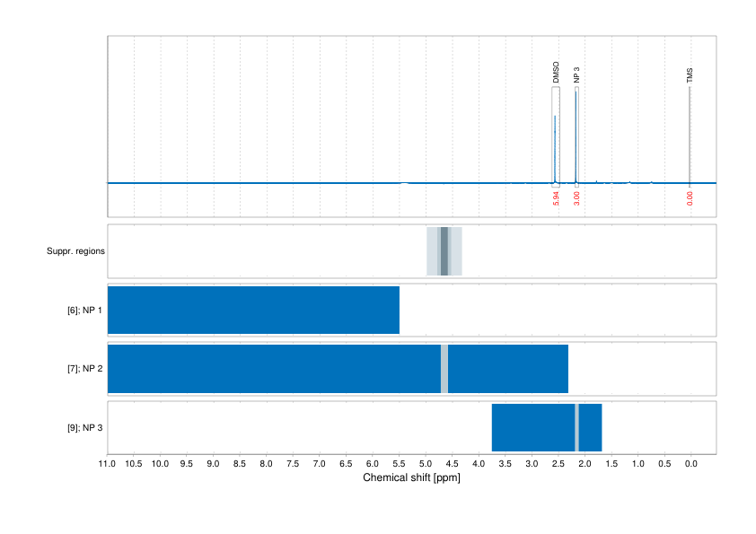
Task: Click the integral value 5.94
Action: [x=555, y=196]
